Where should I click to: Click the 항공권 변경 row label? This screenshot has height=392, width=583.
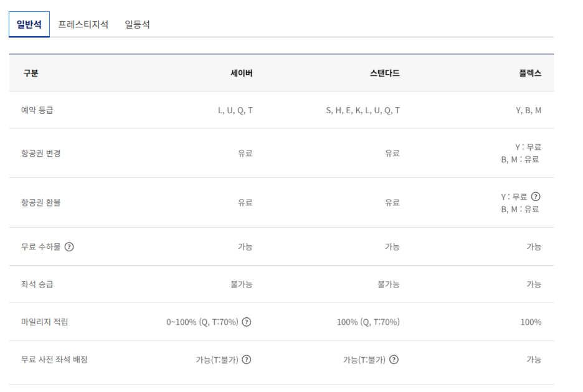pyautogui.click(x=40, y=153)
